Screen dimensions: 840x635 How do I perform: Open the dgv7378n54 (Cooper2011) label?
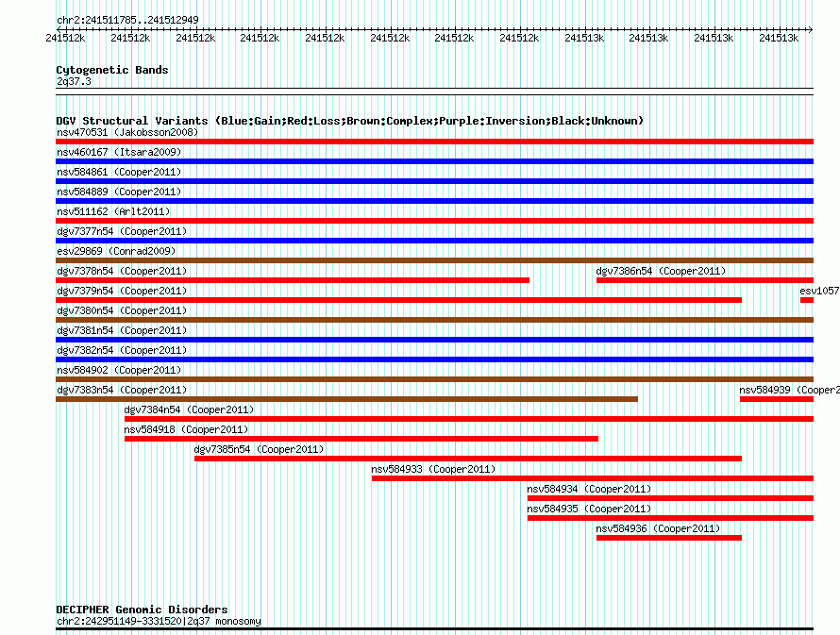click(x=122, y=271)
